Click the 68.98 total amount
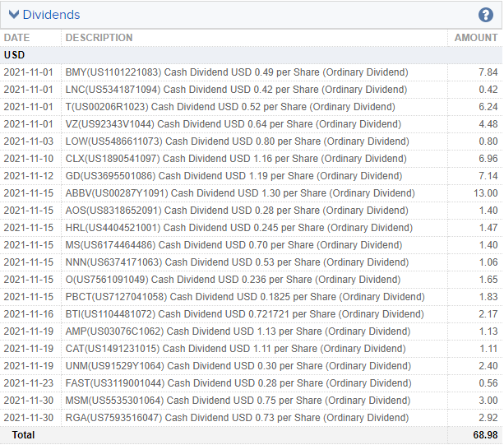Viewport: 504px width, 445px height. coord(485,435)
